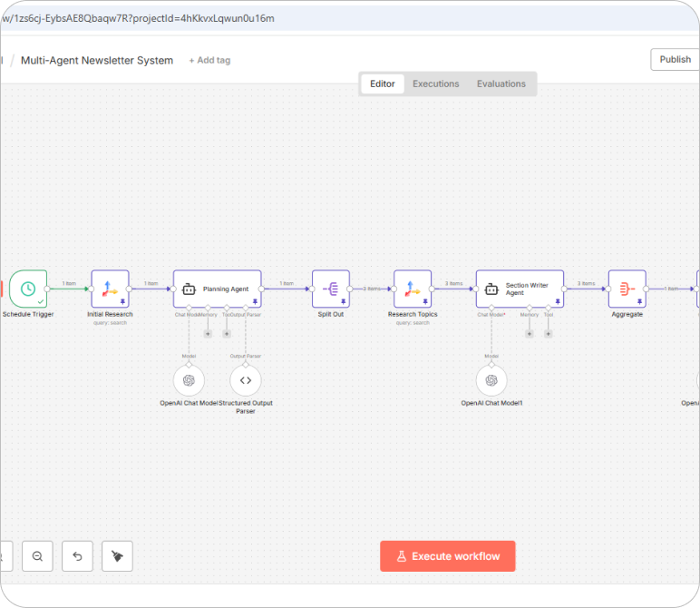Tidy up workflow with the broom icon
This screenshot has width=700, height=608.
pos(117,556)
